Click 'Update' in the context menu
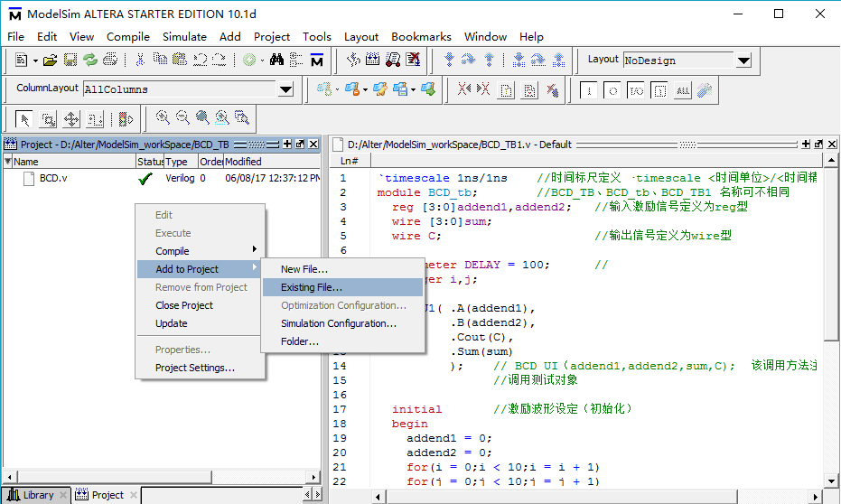Screen dimensions: 841x504 coord(200,323)
